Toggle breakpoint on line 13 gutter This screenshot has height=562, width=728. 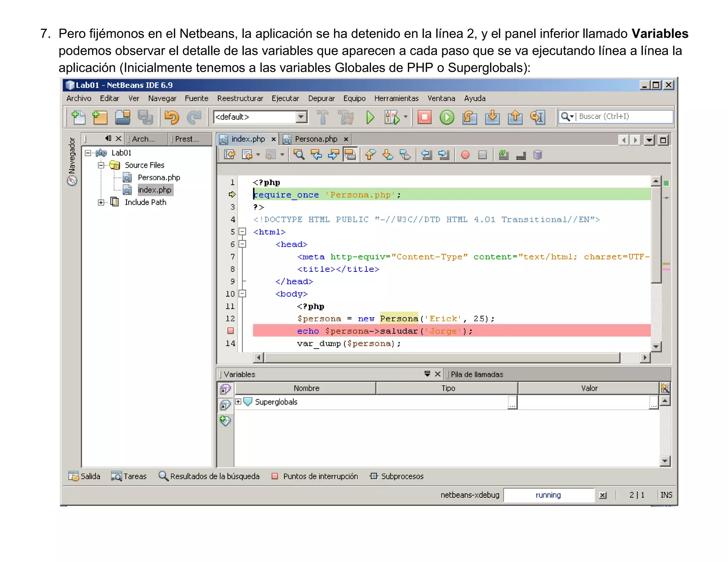[230, 331]
